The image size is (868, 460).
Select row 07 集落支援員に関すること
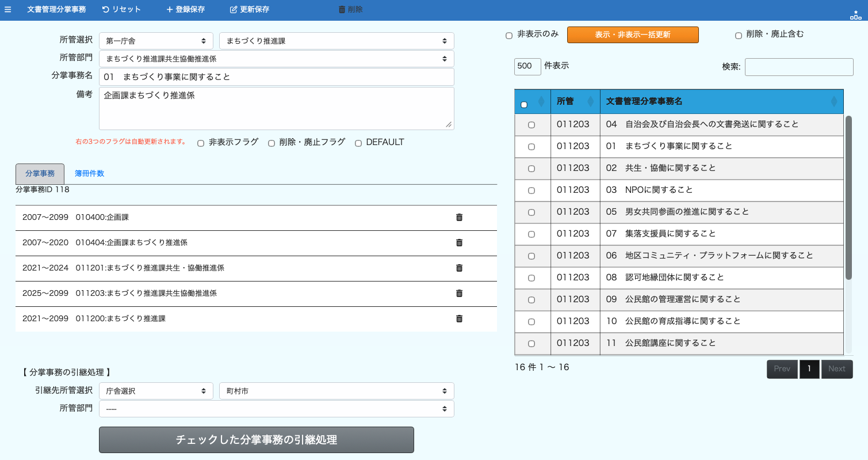tap(679, 234)
